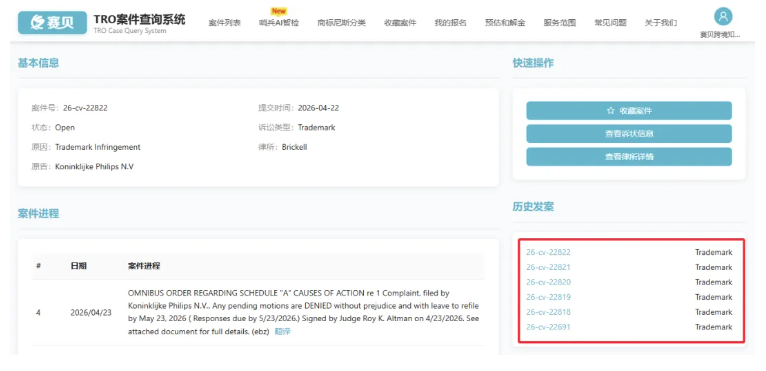Open history case 26-cv-22820

(548, 282)
